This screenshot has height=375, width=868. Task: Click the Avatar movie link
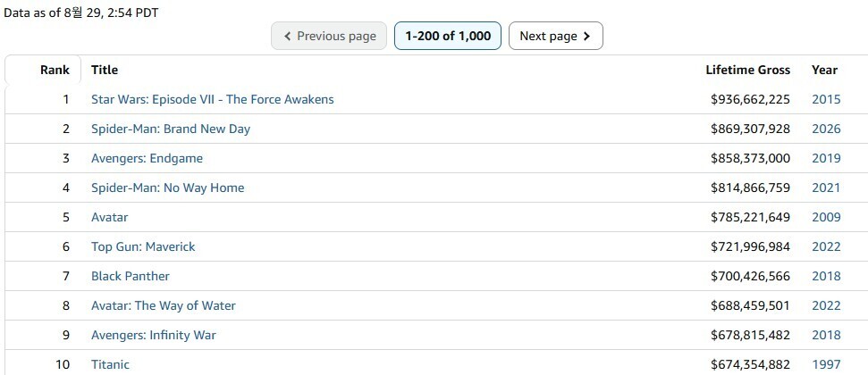click(110, 217)
